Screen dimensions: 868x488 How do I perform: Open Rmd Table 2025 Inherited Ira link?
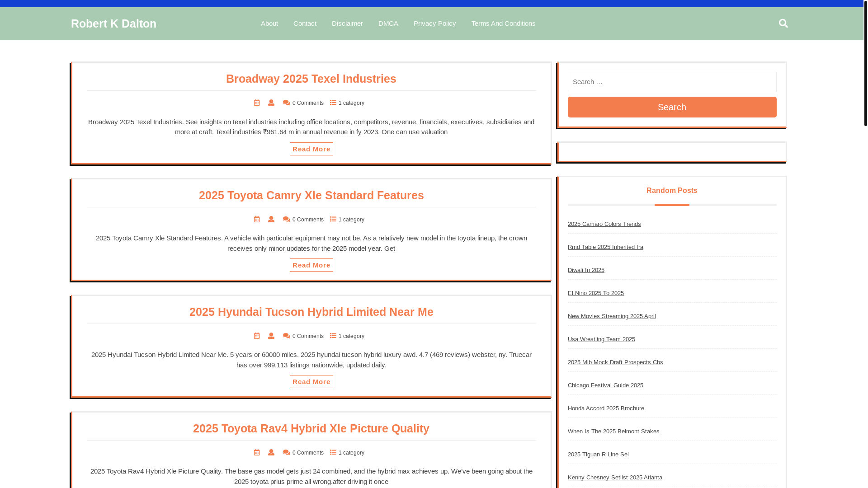[x=605, y=247]
